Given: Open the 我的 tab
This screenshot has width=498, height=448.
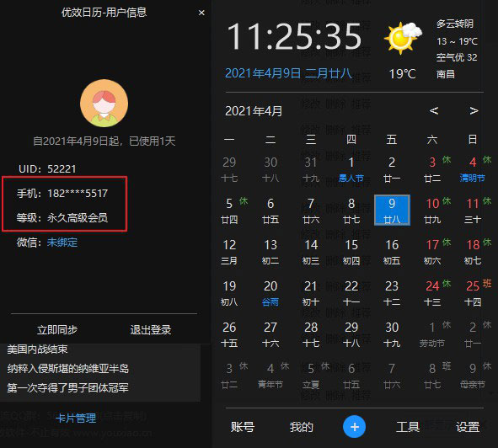Looking at the screenshot, I should (301, 427).
